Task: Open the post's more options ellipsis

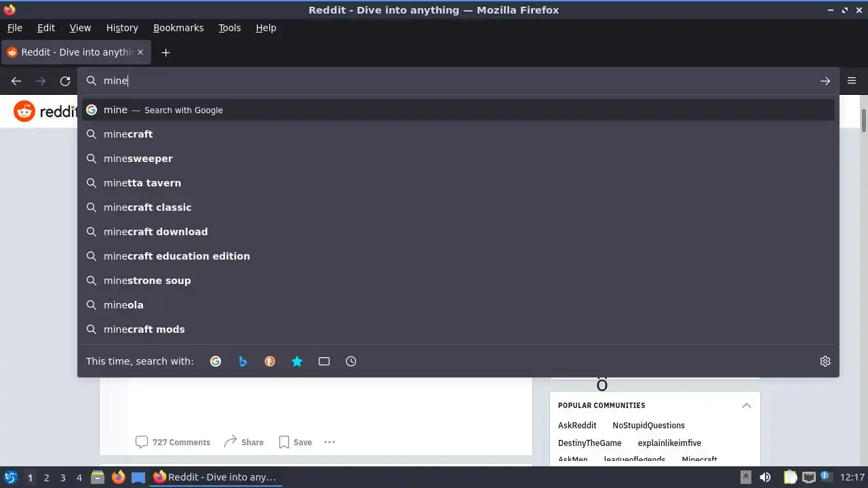Action: click(330, 442)
